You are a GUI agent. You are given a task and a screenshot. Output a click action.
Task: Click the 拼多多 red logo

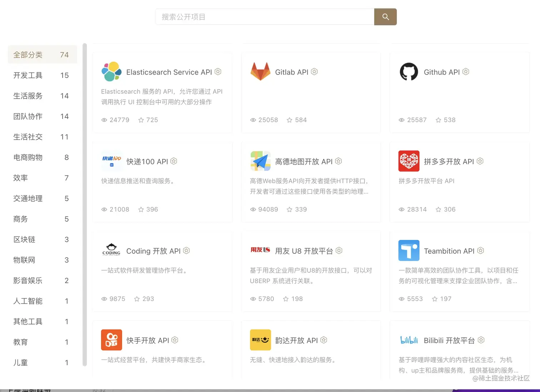(x=409, y=161)
